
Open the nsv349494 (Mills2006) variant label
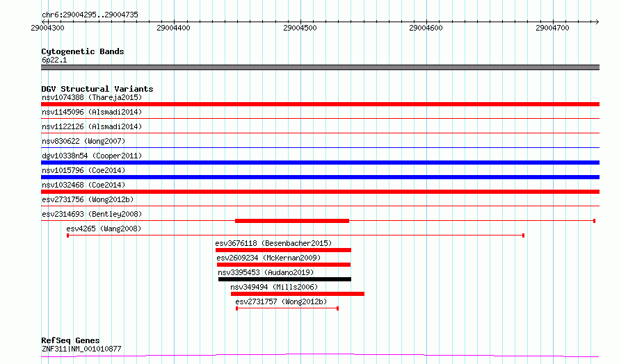point(274,287)
